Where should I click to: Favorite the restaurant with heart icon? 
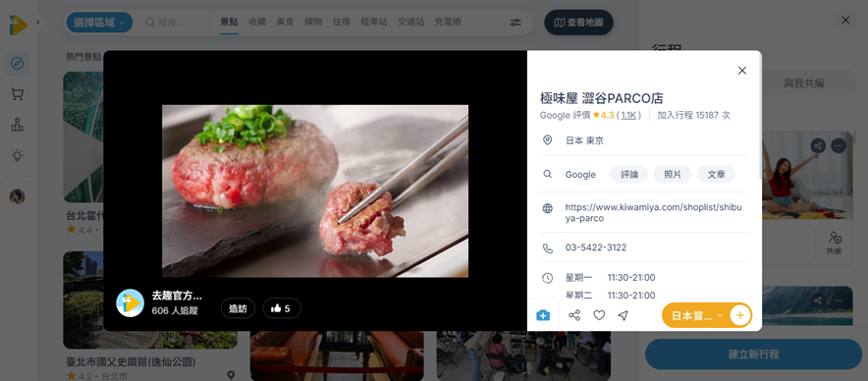tap(599, 315)
